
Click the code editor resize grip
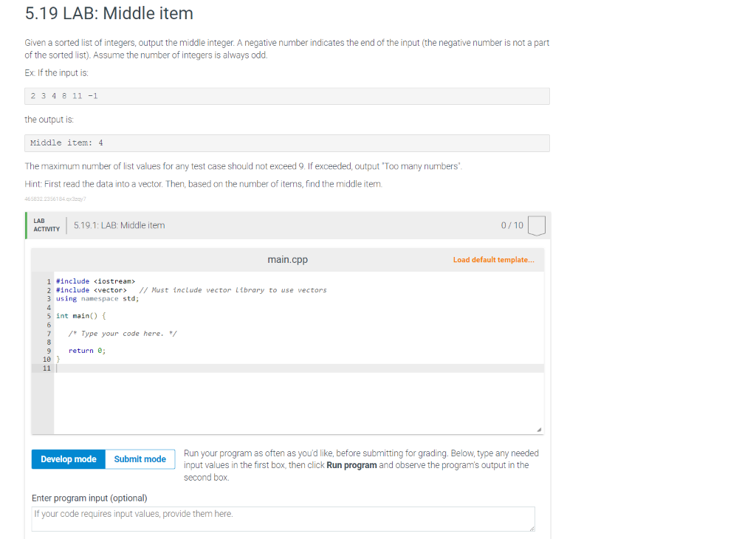point(539,430)
